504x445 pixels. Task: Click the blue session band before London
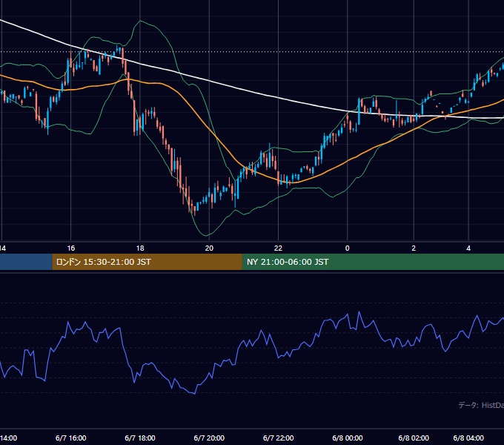(26, 262)
